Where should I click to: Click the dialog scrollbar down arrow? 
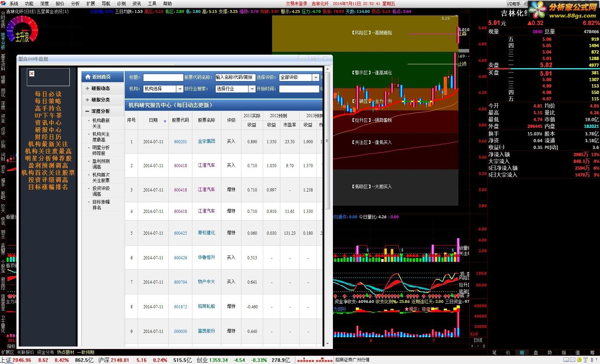[x=327, y=344]
